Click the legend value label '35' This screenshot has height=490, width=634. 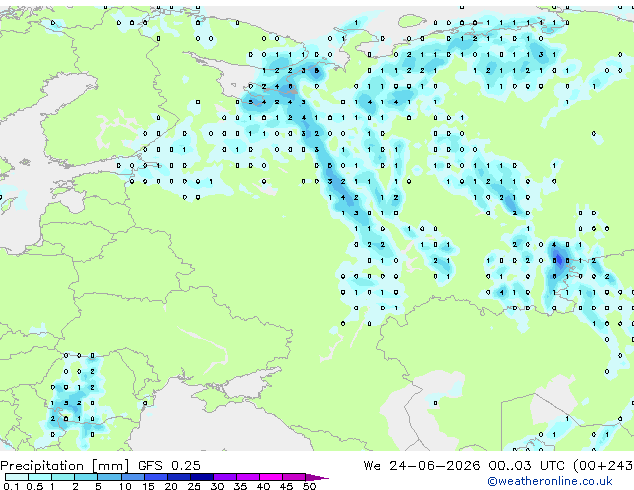pyautogui.click(x=240, y=486)
